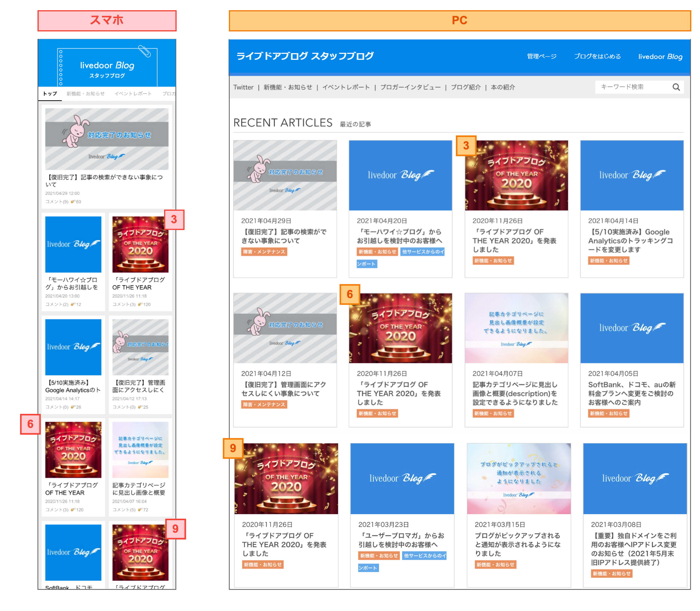Viewport: 700px width, 611px height.
Task: Select the トップ tab in smartphone view
Action: [50, 94]
